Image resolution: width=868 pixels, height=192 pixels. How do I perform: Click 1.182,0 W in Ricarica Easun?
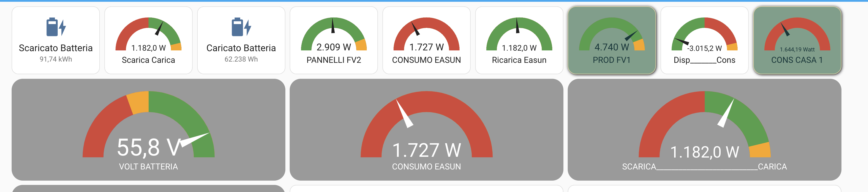pyautogui.click(x=519, y=48)
